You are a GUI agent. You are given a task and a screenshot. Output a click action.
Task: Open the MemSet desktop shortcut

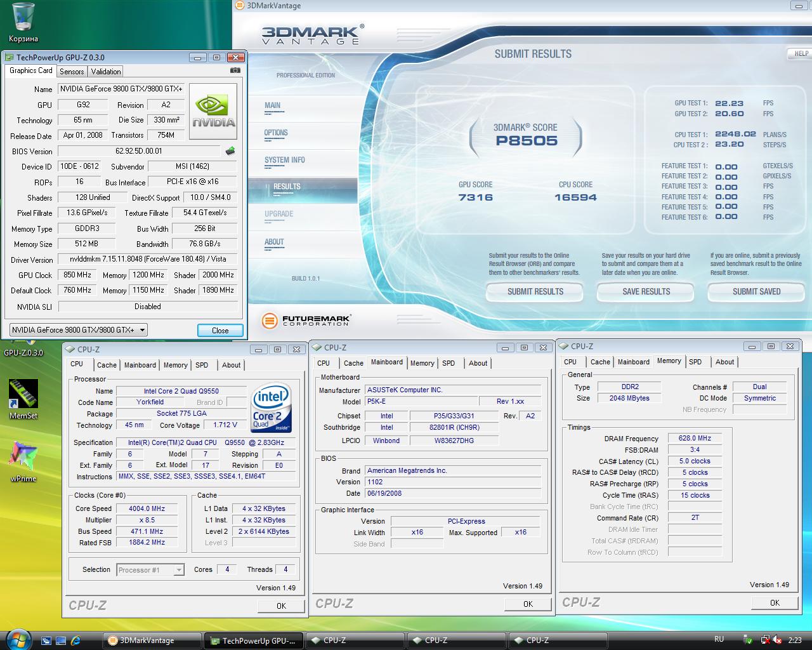pyautogui.click(x=23, y=399)
